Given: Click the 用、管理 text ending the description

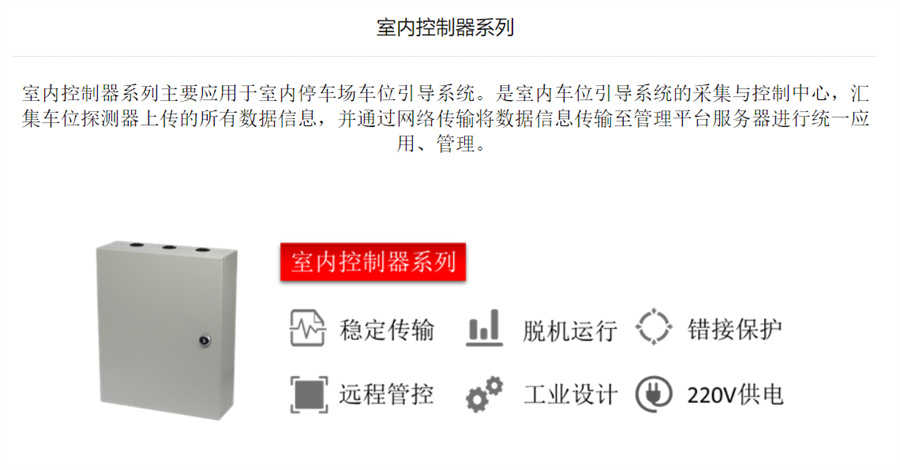Looking at the screenshot, I should pos(441,143).
